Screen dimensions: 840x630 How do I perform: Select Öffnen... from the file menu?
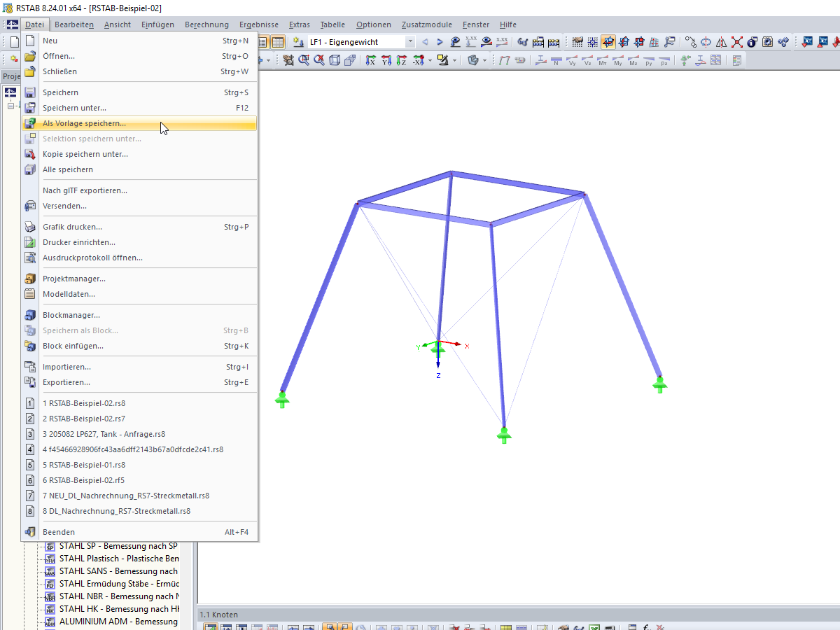pos(140,56)
